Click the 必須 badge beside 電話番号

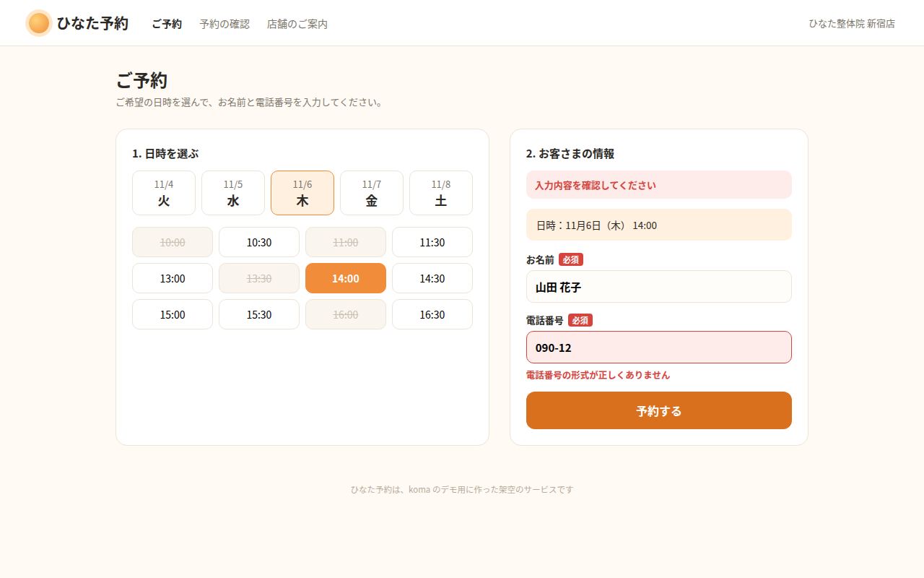click(580, 320)
